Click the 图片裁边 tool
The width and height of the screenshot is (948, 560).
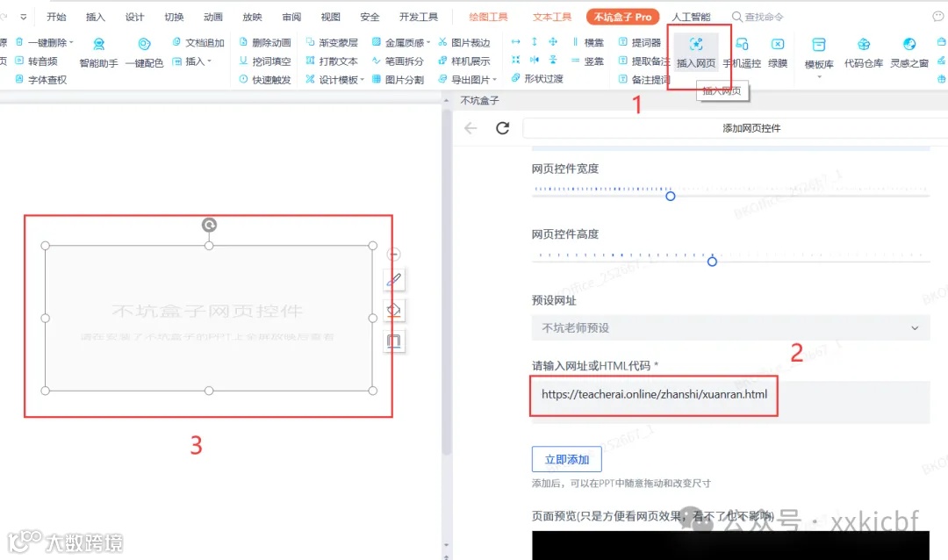464,42
